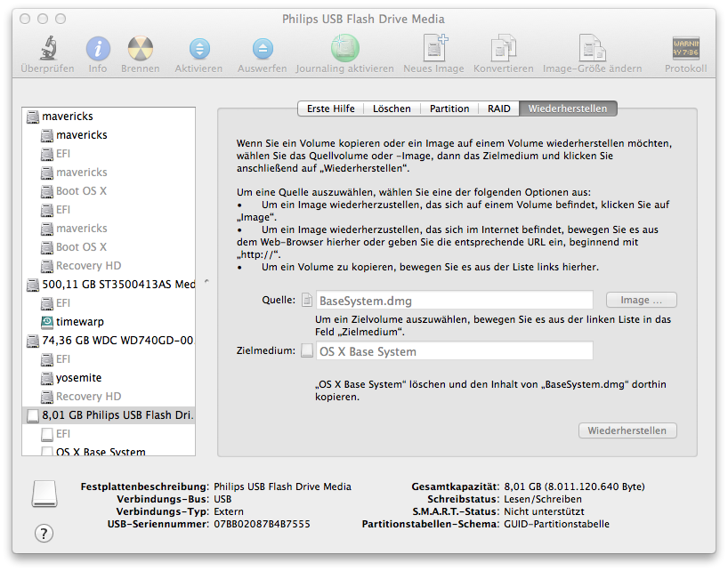The image size is (728, 571).
Task: Click Image-Größe ändern toolbar icon
Action: click(592, 48)
